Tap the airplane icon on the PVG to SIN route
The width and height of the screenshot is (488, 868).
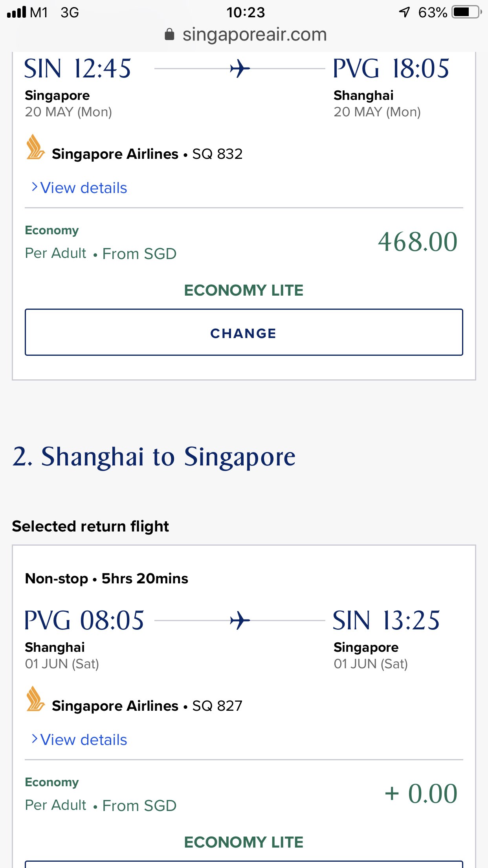(240, 621)
